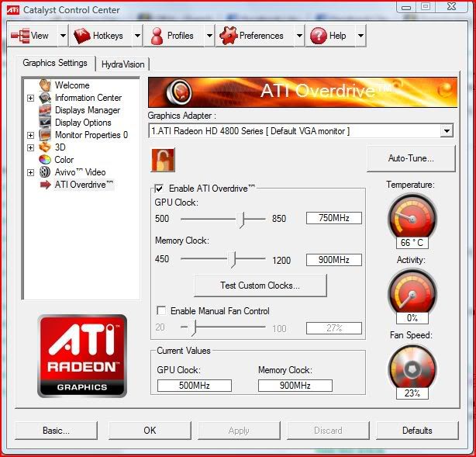Click the 23% fan speed readout
Screen dimensions: 476x457
click(412, 393)
